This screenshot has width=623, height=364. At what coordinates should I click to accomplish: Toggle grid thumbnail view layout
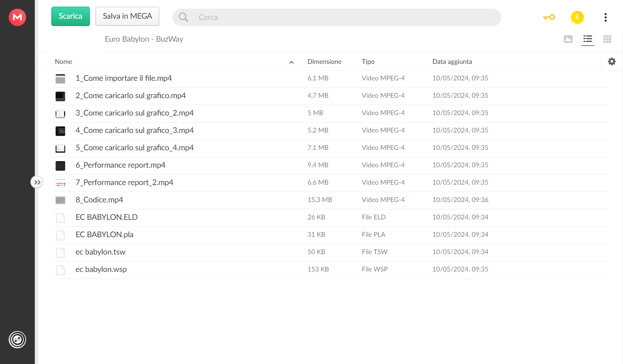(x=607, y=39)
